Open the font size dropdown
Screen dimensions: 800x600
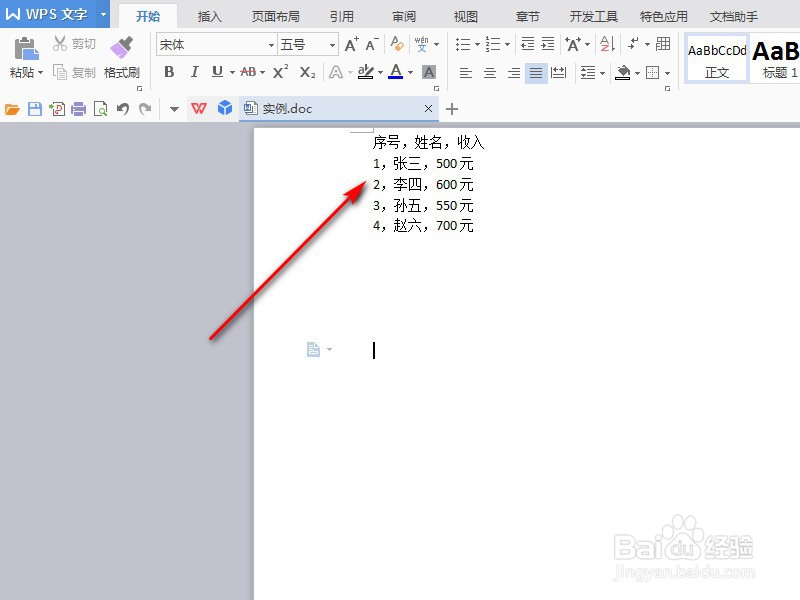(331, 44)
